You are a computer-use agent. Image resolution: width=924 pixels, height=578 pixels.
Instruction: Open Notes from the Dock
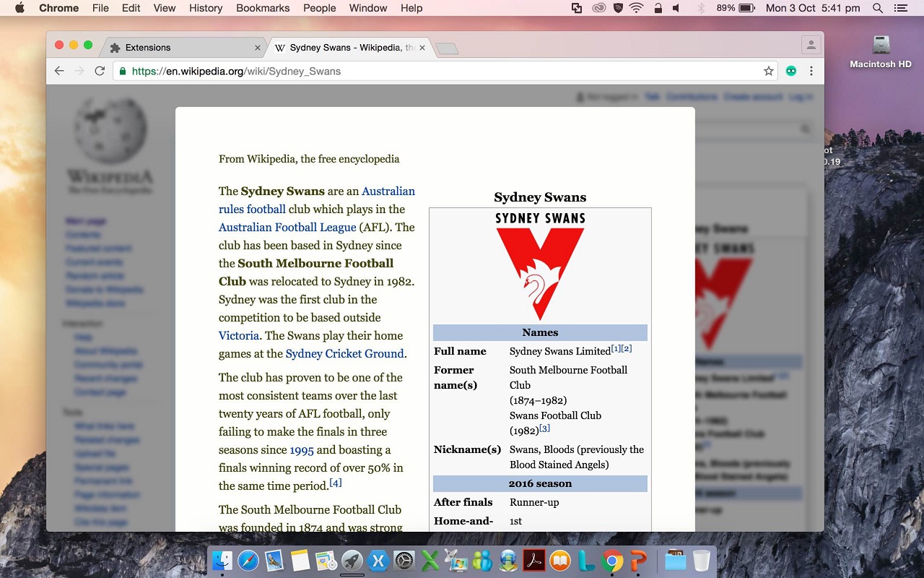(300, 561)
